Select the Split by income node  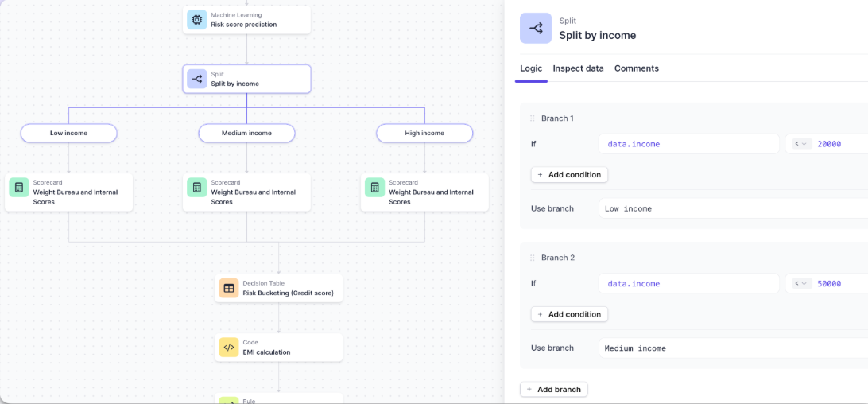pos(247,79)
